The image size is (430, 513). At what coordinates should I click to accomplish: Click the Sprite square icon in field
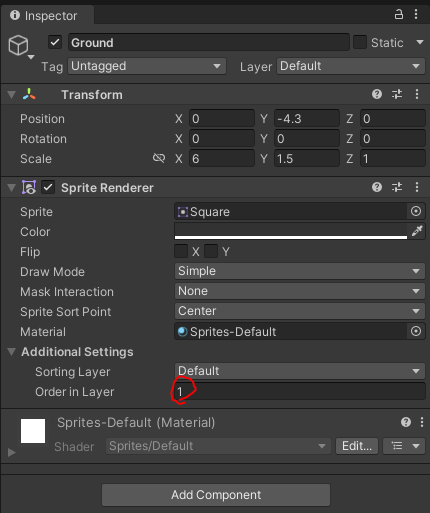183,212
